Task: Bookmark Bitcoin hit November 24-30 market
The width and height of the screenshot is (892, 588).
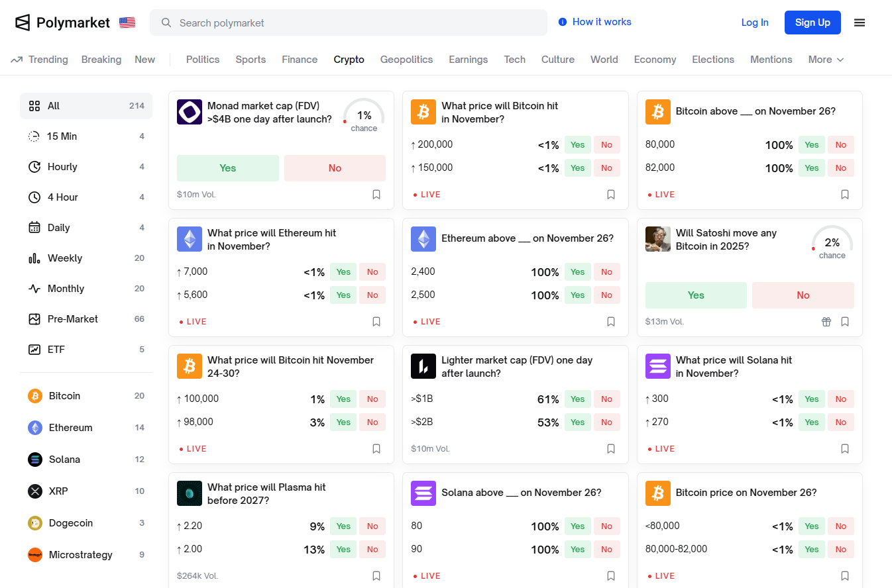Action: click(376, 449)
